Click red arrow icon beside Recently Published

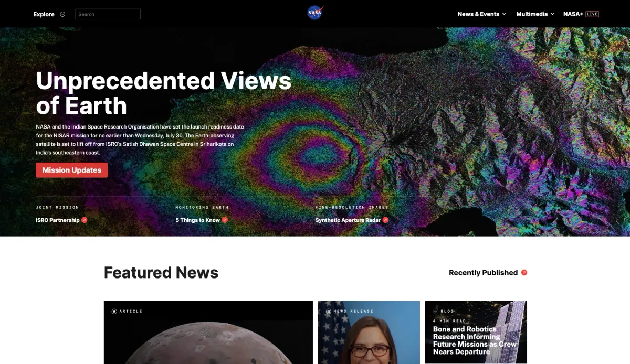pos(524,273)
